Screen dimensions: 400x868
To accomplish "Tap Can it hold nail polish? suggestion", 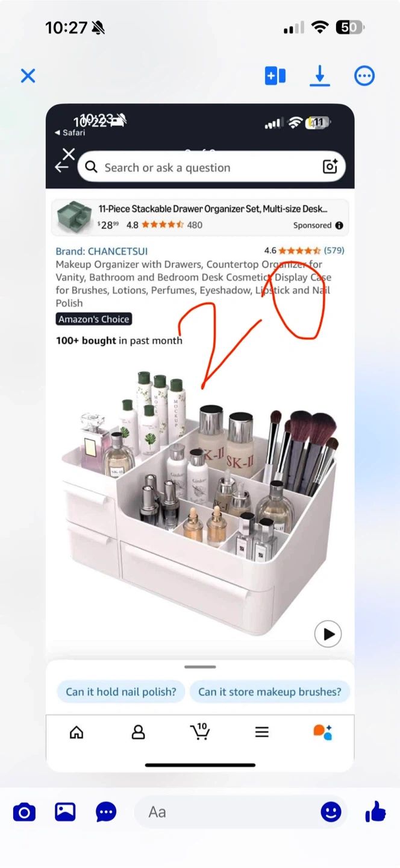I will (121, 691).
